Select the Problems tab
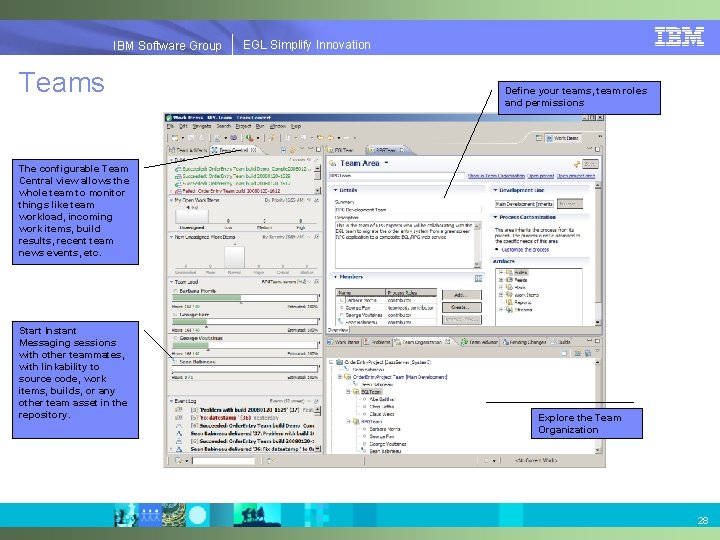 tap(377, 342)
